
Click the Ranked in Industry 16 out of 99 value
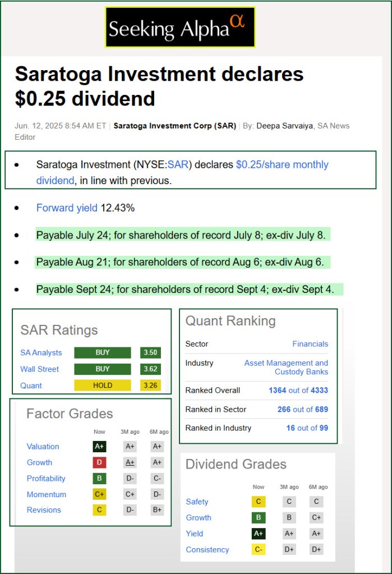click(x=307, y=428)
